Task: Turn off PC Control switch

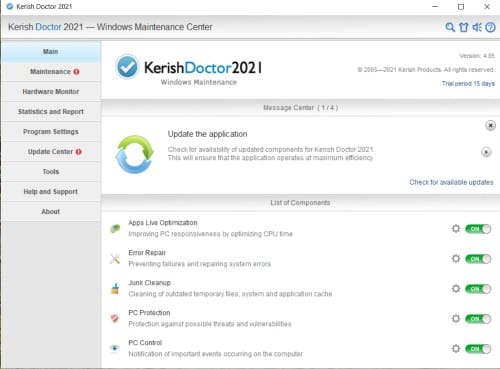Action: 478,349
